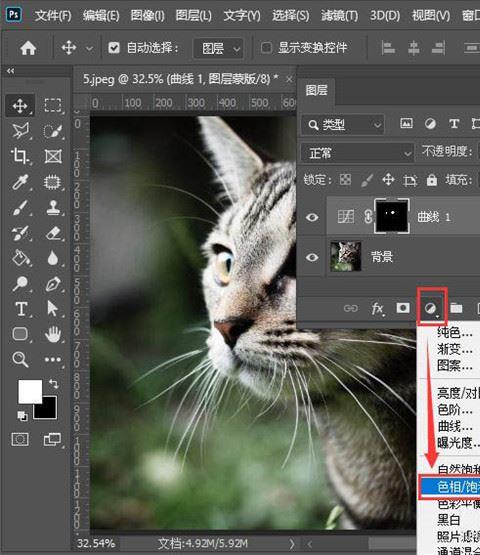
Task: Align horizontal centers in options bar
Action: click(x=413, y=48)
